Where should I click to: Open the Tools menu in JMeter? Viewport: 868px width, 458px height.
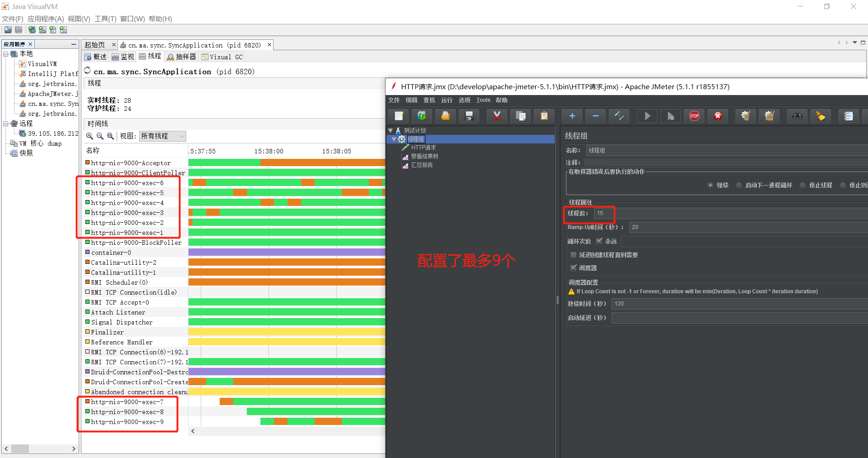483,100
